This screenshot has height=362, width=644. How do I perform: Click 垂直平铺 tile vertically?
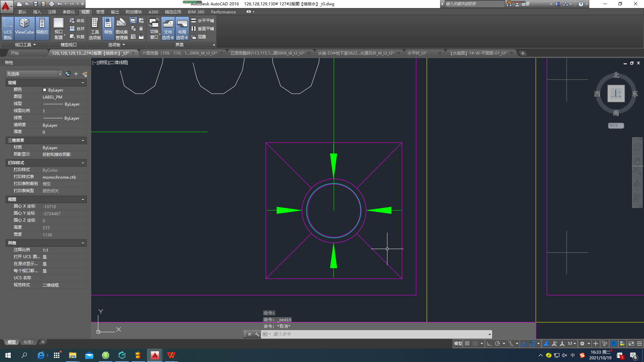pyautogui.click(x=203, y=29)
